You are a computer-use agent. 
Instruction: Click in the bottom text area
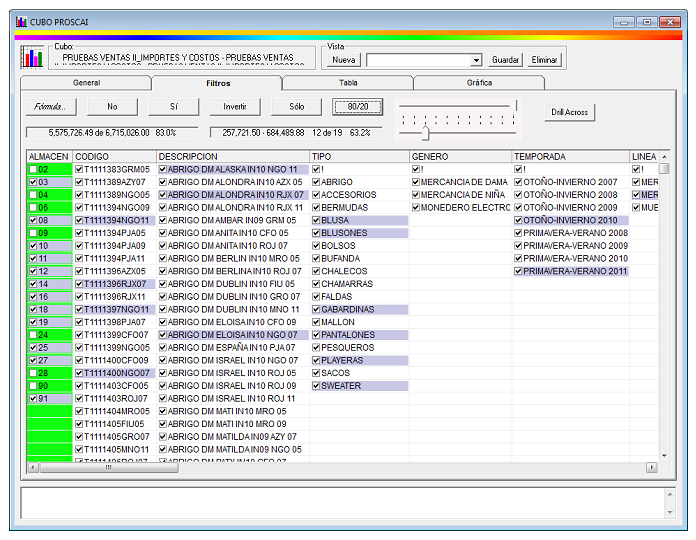pyautogui.click(x=342, y=503)
